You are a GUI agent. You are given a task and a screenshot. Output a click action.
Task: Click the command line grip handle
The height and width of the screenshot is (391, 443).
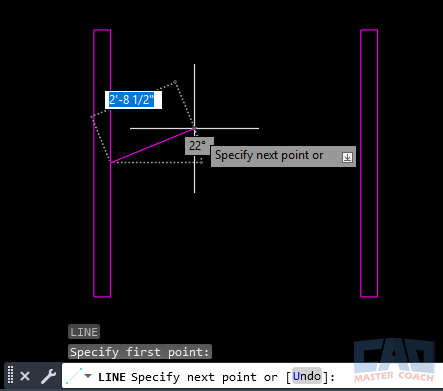[x=10, y=375]
